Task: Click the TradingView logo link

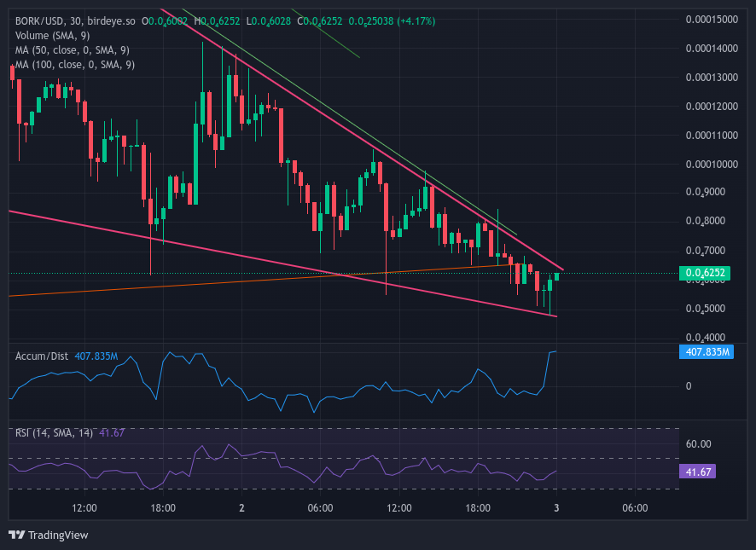Action: pyautogui.click(x=49, y=535)
